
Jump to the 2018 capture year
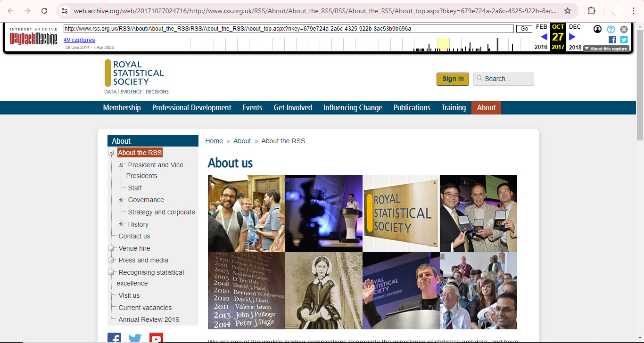point(575,47)
